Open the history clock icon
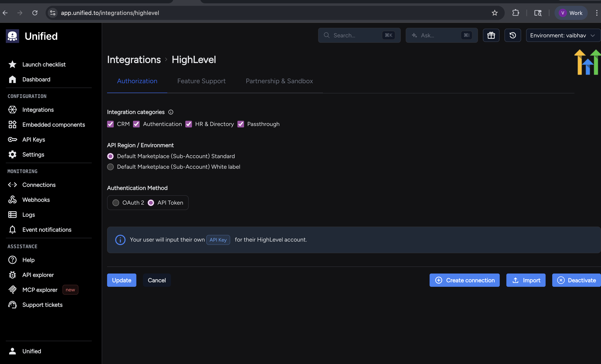The image size is (601, 364). point(512,35)
